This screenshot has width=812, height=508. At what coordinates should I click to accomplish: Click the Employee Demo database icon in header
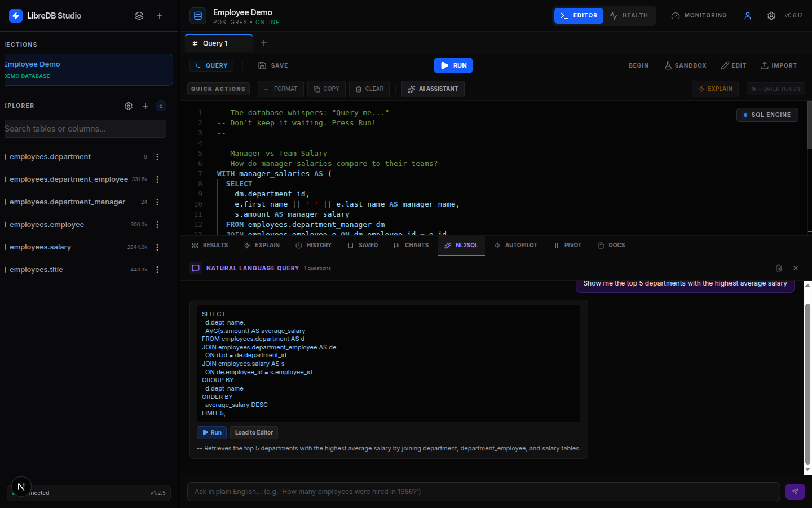pos(198,16)
